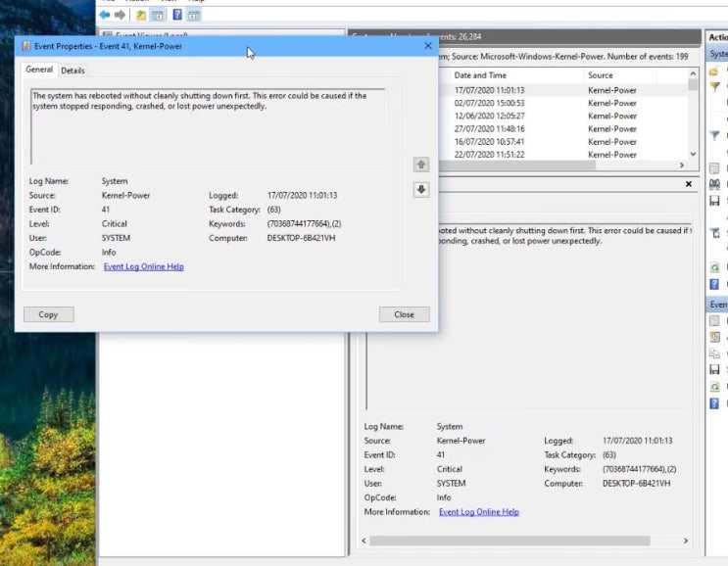Click the log Properties sheet icon above the binoculars
The image size is (728, 566).
click(715, 168)
